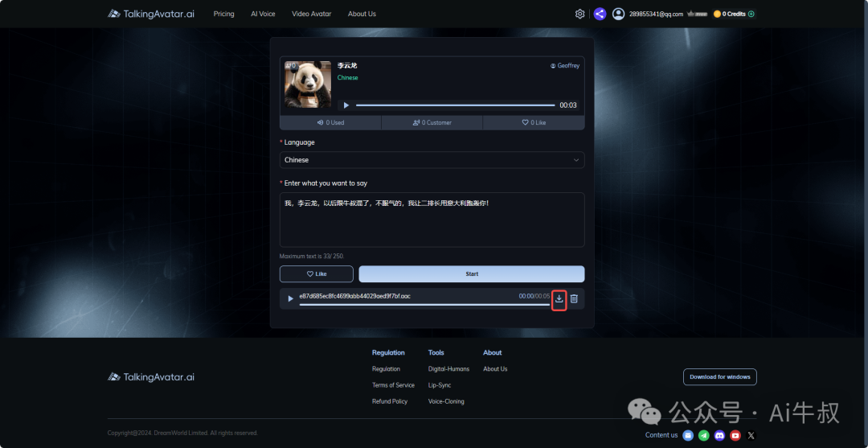The width and height of the screenshot is (868, 448).
Task: Click the purple share icon
Action: pos(600,14)
